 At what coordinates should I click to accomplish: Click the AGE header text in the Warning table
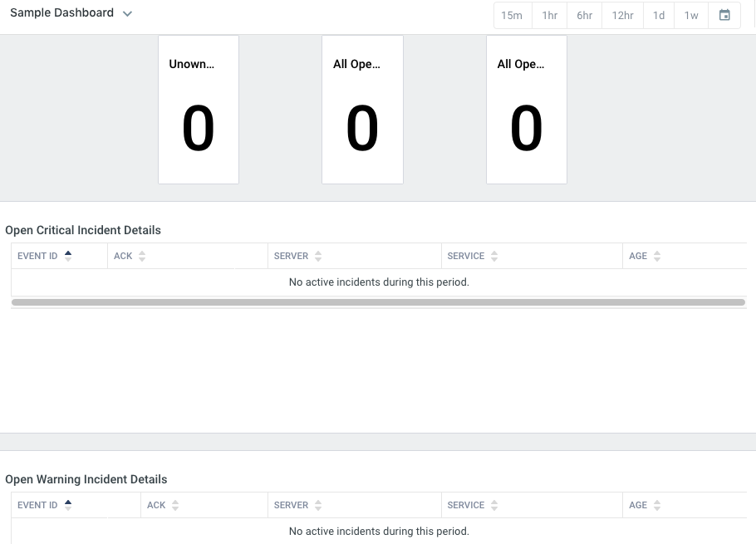tap(638, 505)
